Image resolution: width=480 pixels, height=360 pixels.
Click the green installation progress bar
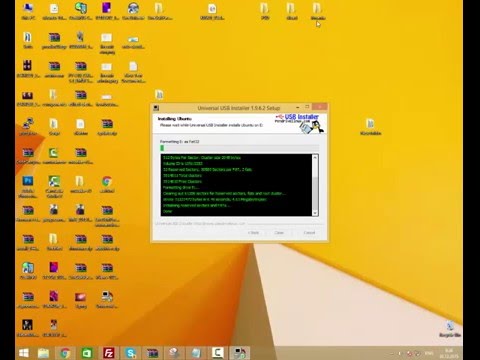tap(239, 148)
